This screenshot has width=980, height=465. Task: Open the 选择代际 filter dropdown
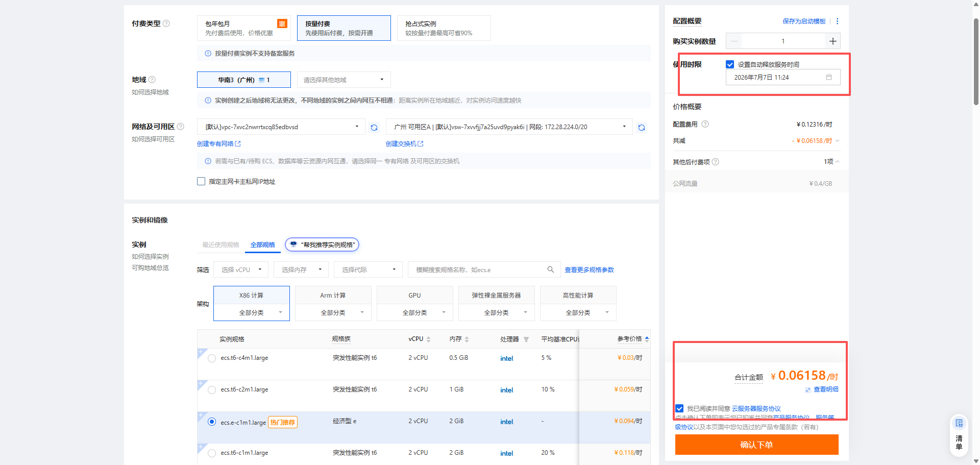tap(368, 270)
